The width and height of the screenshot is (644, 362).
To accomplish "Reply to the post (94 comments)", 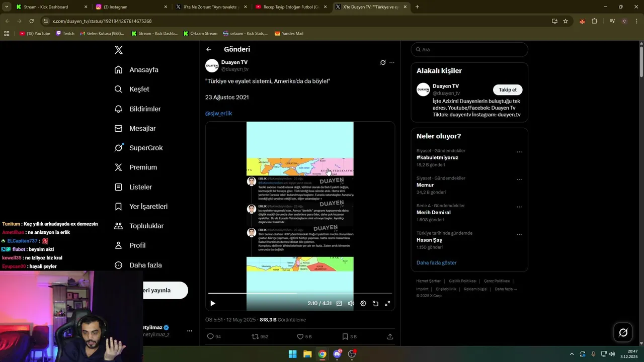I will tap(214, 336).
